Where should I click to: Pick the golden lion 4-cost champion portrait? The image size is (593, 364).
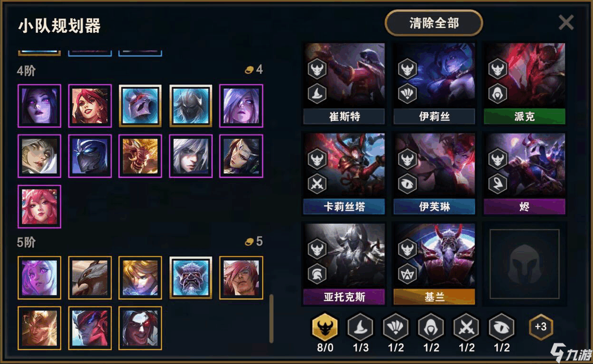point(140,156)
